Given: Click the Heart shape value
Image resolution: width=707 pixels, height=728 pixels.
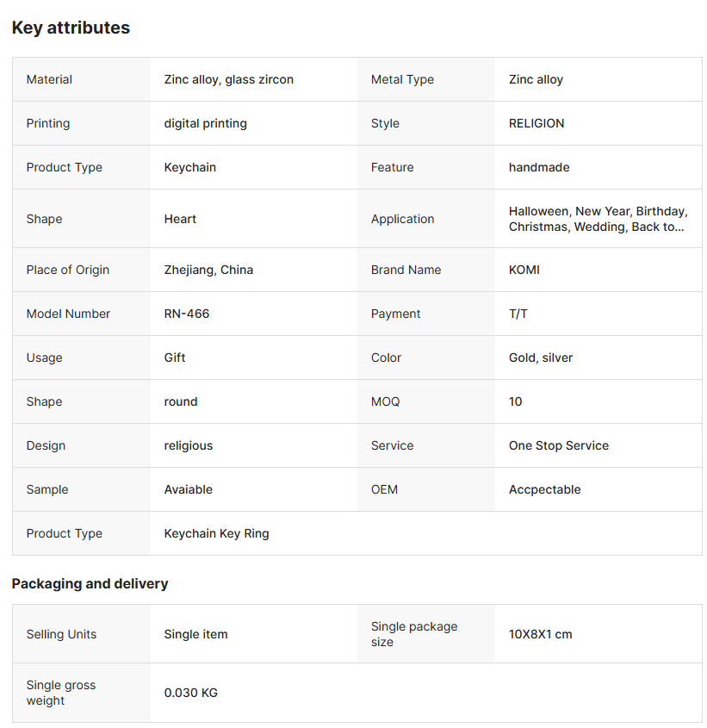Looking at the screenshot, I should (180, 219).
